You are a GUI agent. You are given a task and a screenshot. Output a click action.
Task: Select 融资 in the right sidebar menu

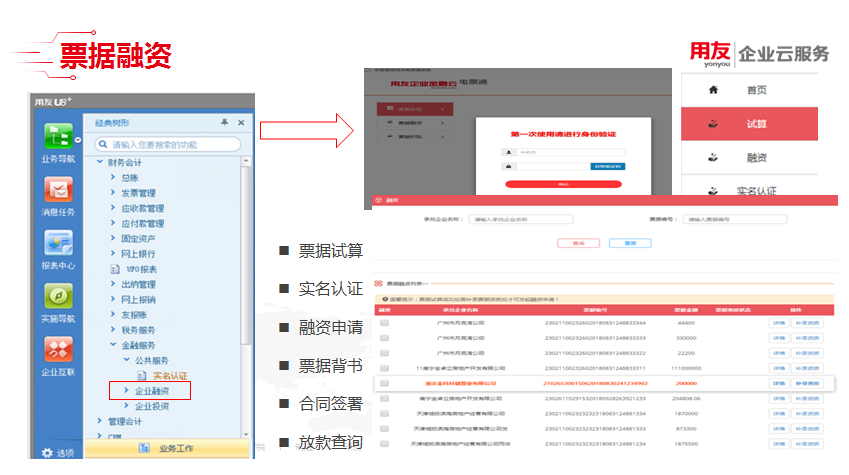(749, 158)
